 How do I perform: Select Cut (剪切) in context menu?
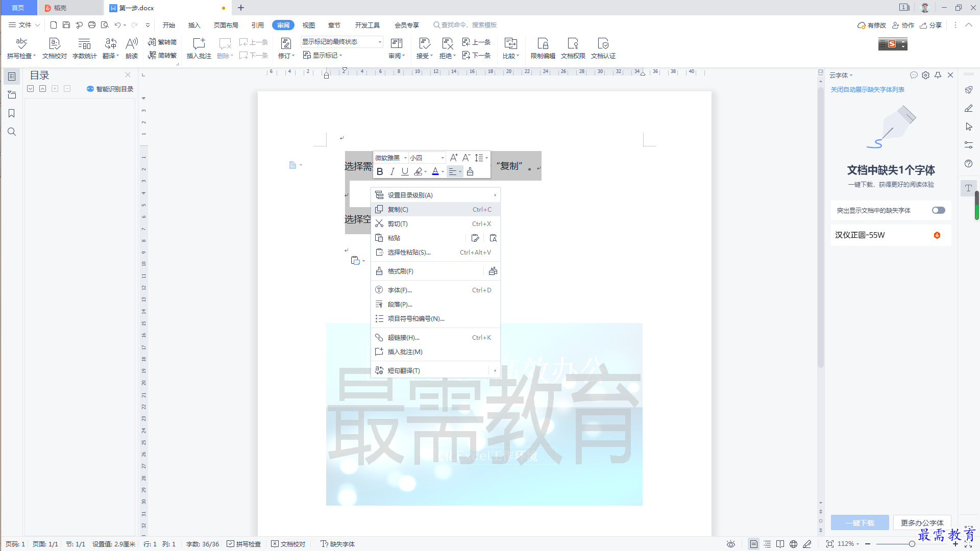click(435, 223)
